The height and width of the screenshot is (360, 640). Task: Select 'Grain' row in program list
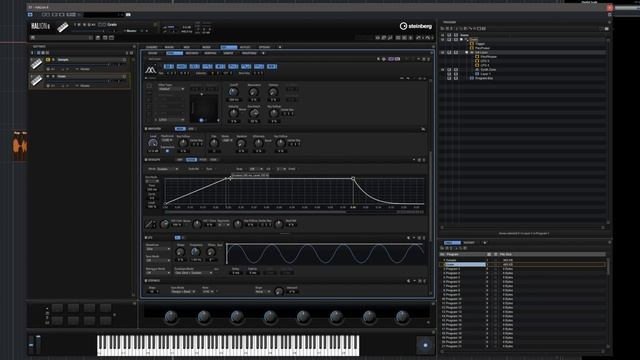click(523, 264)
